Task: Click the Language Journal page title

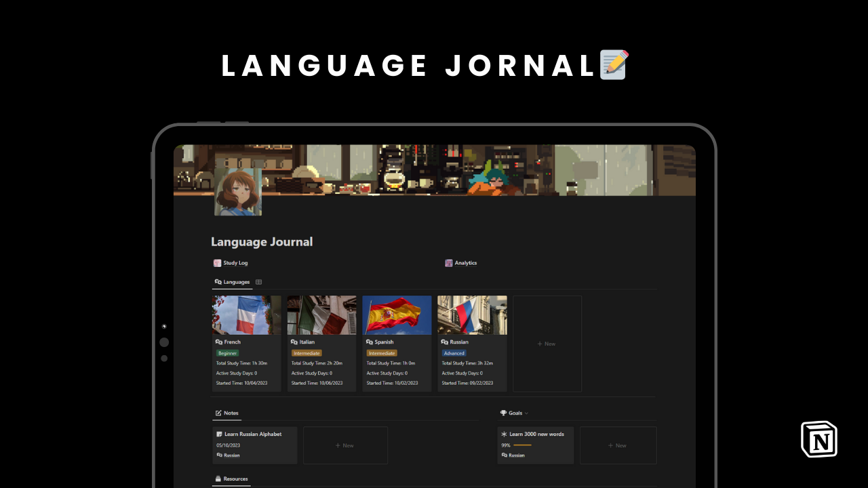Action: pyautogui.click(x=262, y=242)
